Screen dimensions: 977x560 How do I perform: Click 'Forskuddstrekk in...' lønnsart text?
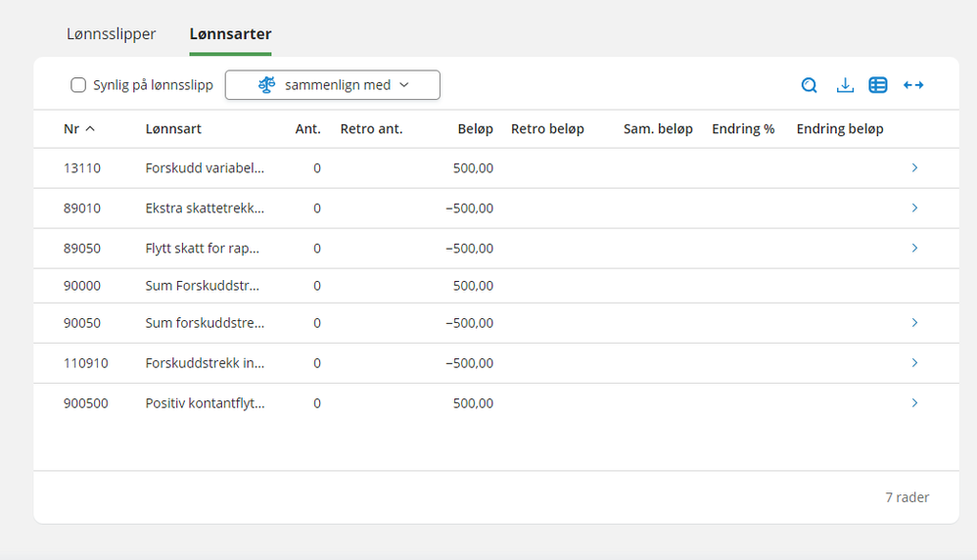click(205, 363)
